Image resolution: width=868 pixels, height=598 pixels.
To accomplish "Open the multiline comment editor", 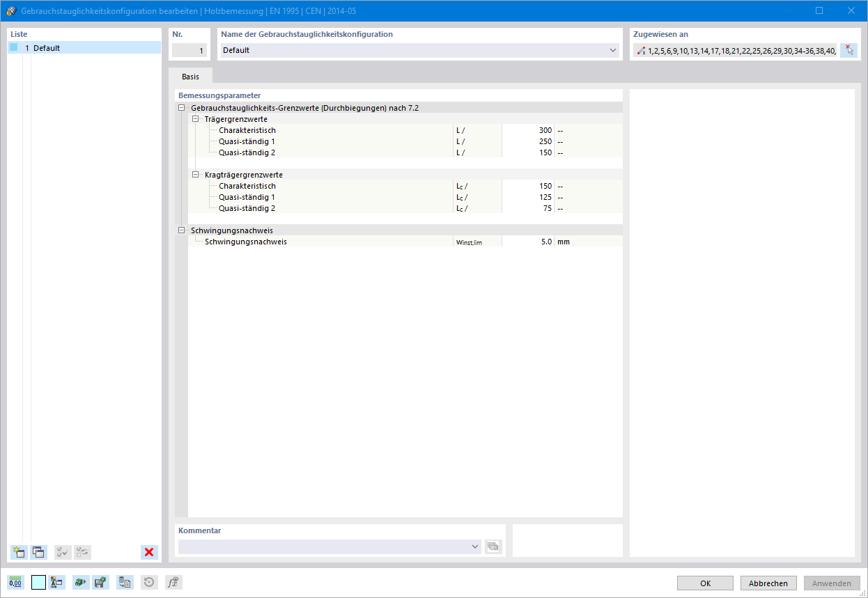I will click(493, 546).
